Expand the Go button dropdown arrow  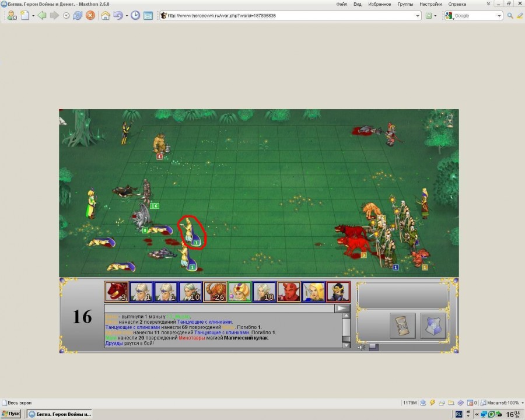coord(435,16)
